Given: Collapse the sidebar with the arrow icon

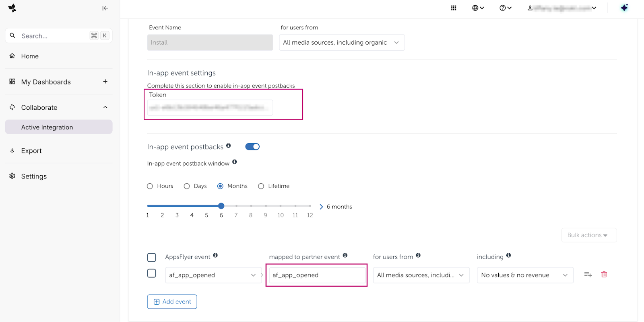Looking at the screenshot, I should point(105,8).
